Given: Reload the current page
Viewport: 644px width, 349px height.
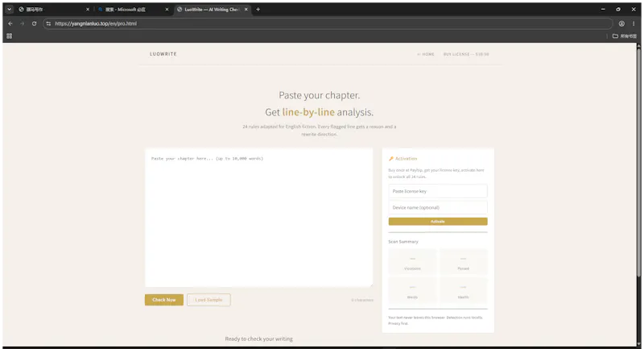Looking at the screenshot, I should pos(34,24).
